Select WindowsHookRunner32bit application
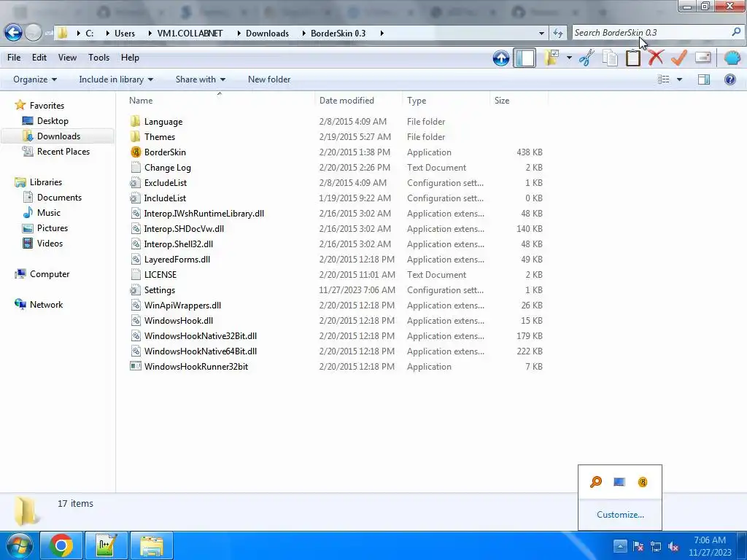The image size is (747, 560). coord(196,366)
